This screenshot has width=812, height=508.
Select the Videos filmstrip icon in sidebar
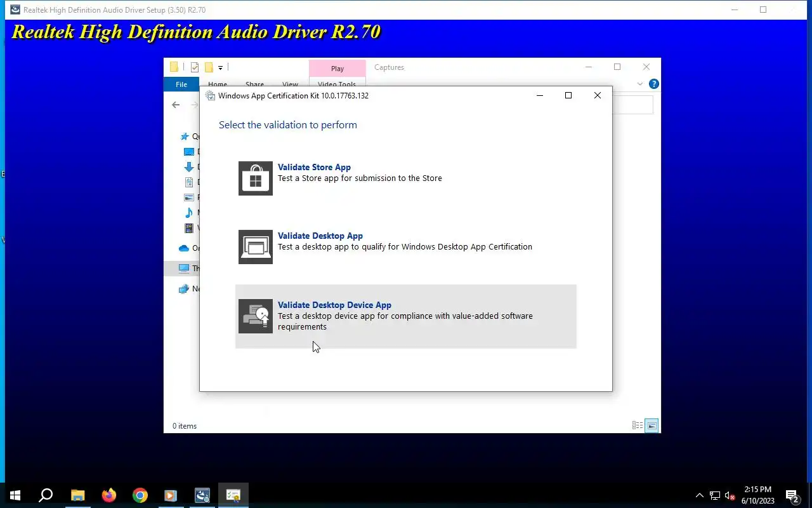coord(188,228)
